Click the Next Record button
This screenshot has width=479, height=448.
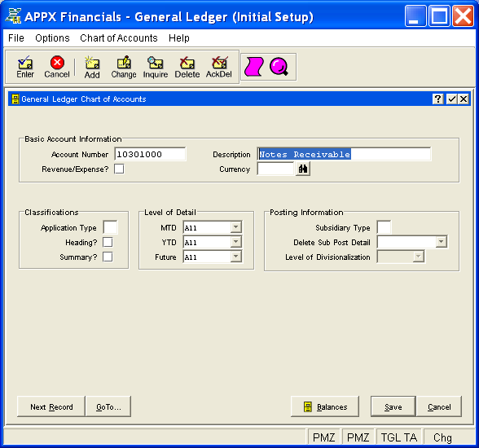tap(51, 406)
